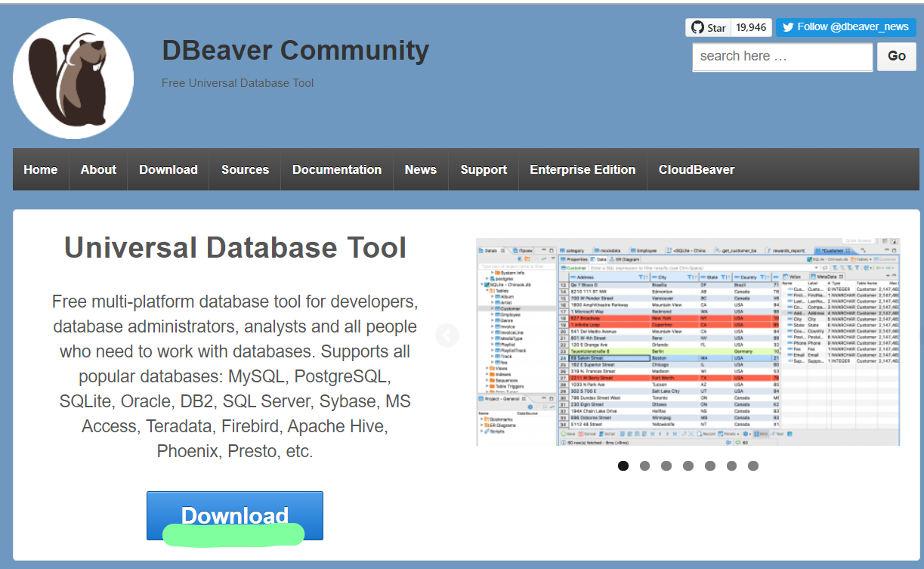The height and width of the screenshot is (569, 924).
Task: Select the third carousel dot
Action: (666, 465)
